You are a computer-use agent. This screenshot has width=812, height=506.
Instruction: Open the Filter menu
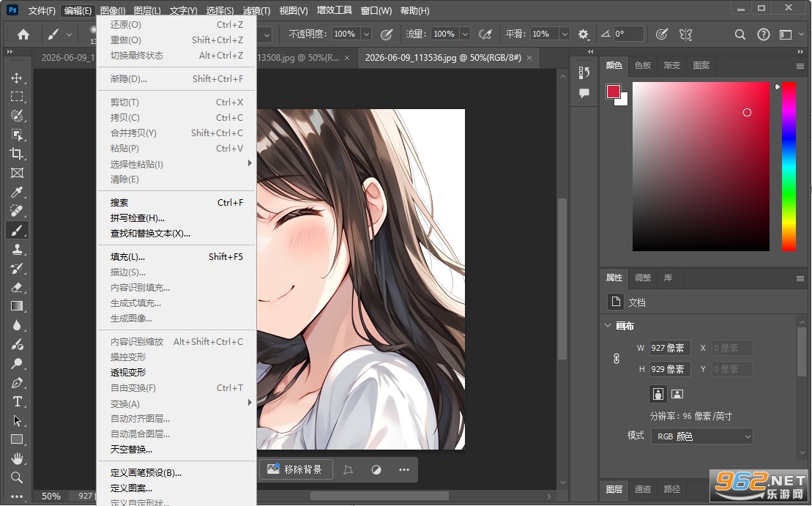coord(256,10)
